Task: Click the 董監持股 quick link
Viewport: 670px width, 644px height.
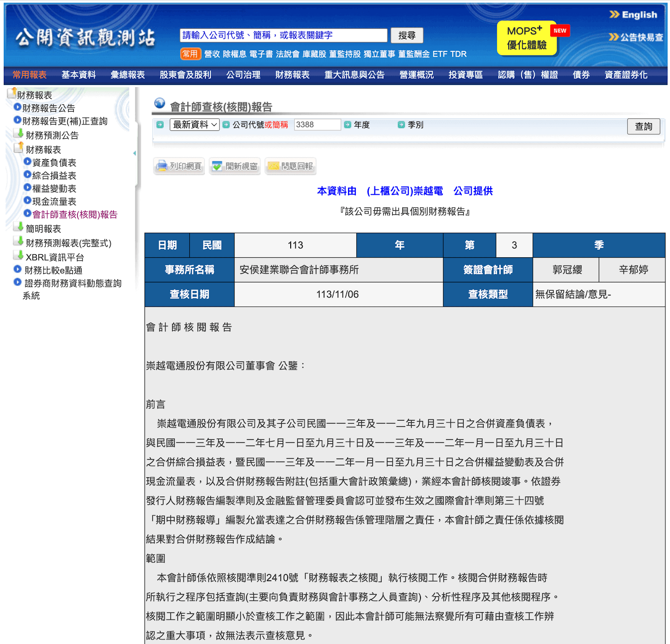Action: [345, 54]
